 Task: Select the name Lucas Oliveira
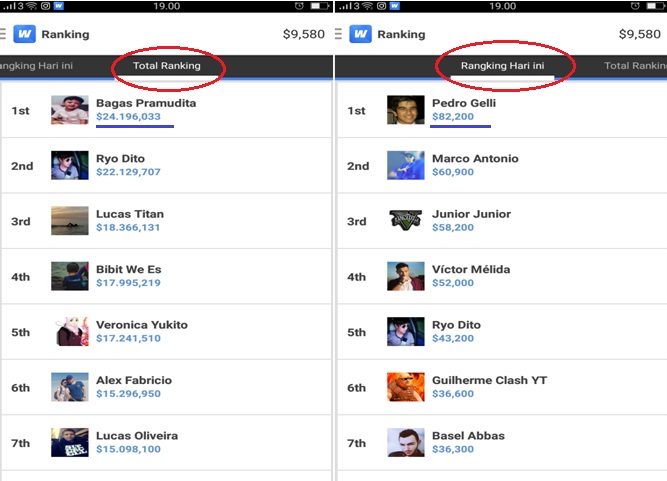[137, 435]
